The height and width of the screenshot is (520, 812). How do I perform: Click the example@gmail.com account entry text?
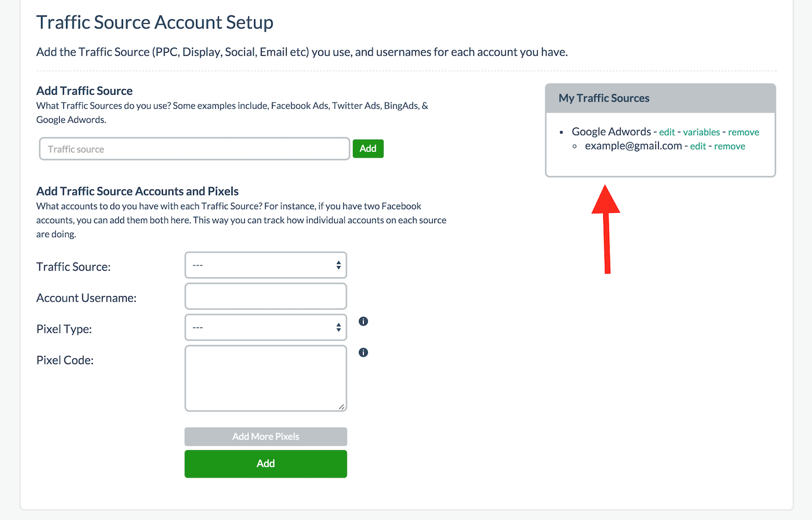(633, 146)
